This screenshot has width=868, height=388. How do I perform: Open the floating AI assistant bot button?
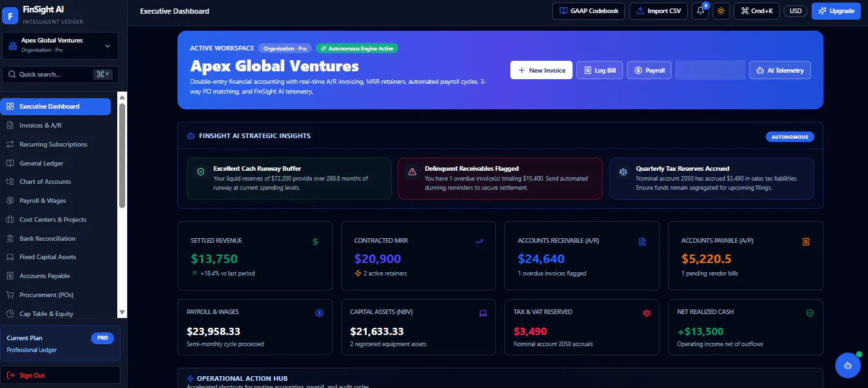[848, 365]
